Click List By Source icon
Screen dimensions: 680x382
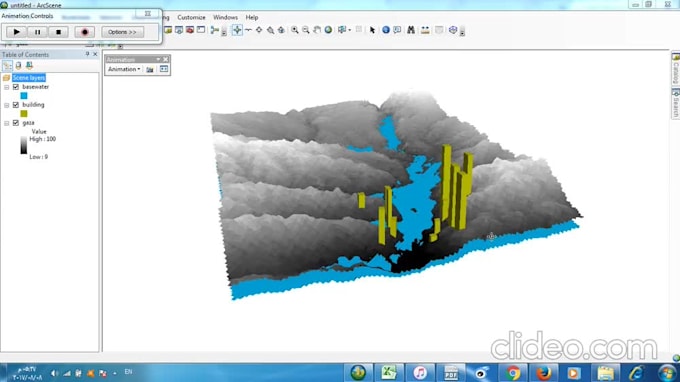(x=18, y=65)
